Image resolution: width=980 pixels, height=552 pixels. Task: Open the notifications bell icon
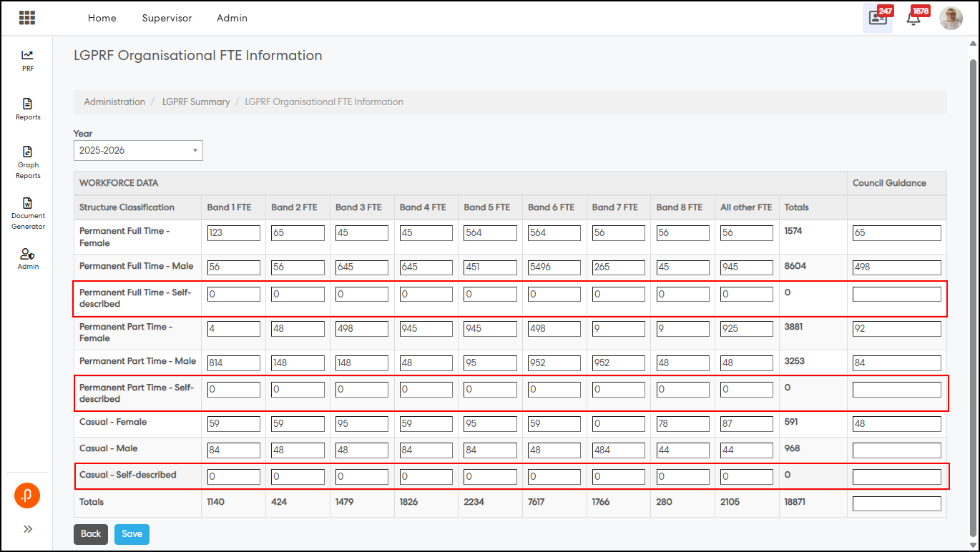pyautogui.click(x=913, y=19)
